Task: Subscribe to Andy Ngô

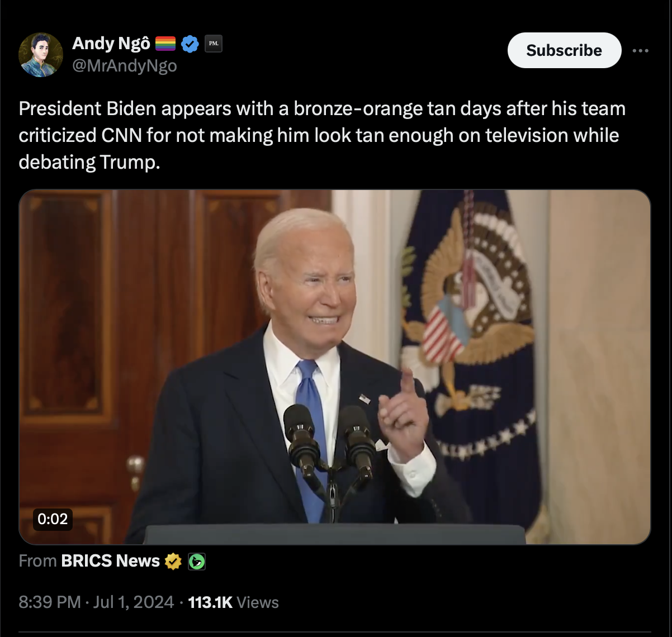Action: tap(564, 50)
